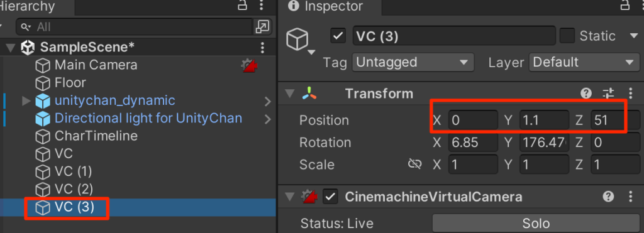Click the Inspector panel lock icon
Screen dimensions: 644x233
coord(625,5)
